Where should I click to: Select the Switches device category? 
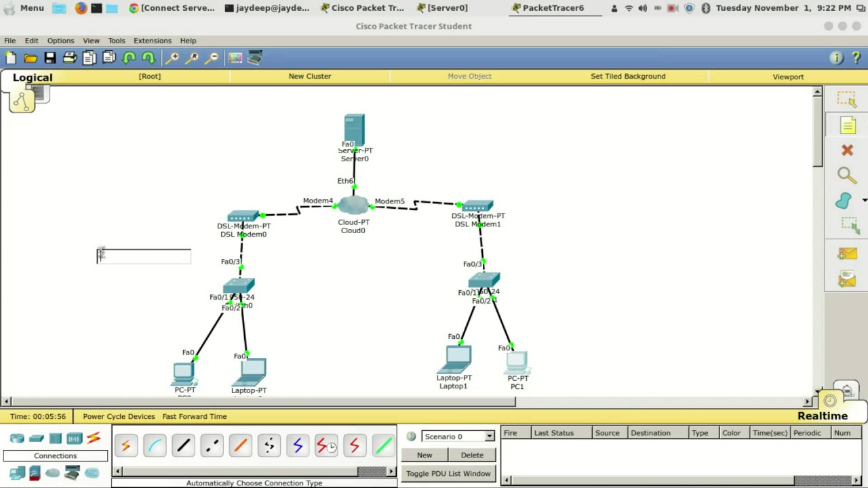(x=37, y=438)
